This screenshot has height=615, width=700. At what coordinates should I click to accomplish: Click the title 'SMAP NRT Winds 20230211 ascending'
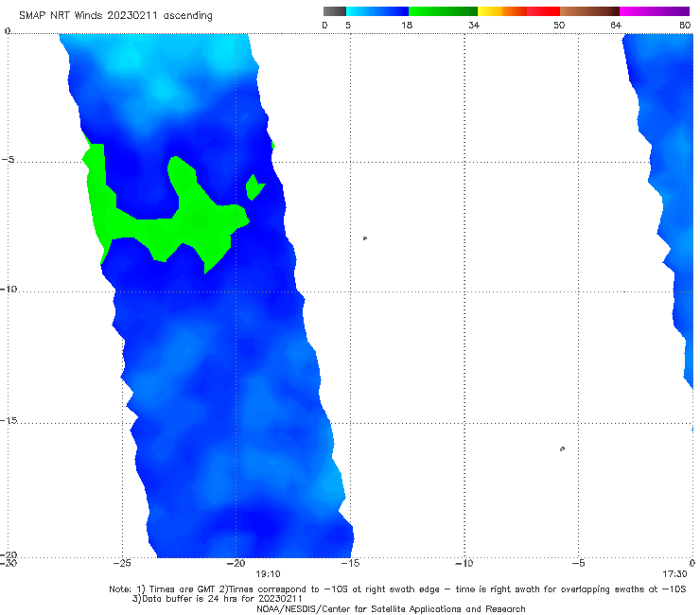[115, 15]
